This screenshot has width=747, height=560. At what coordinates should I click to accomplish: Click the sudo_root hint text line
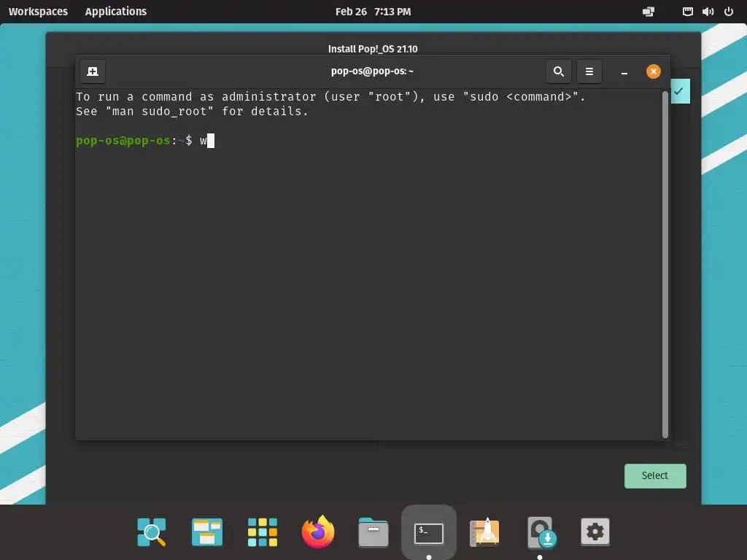(192, 112)
